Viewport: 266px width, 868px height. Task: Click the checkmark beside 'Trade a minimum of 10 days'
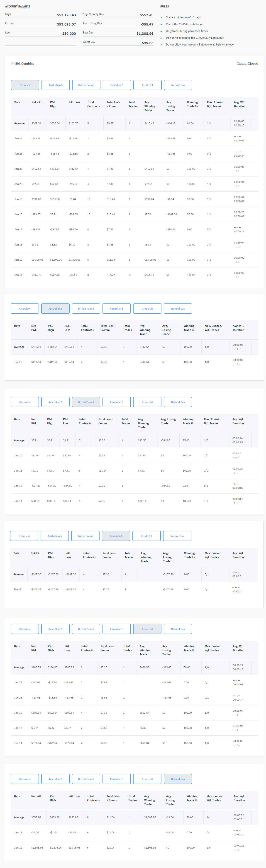point(161,17)
